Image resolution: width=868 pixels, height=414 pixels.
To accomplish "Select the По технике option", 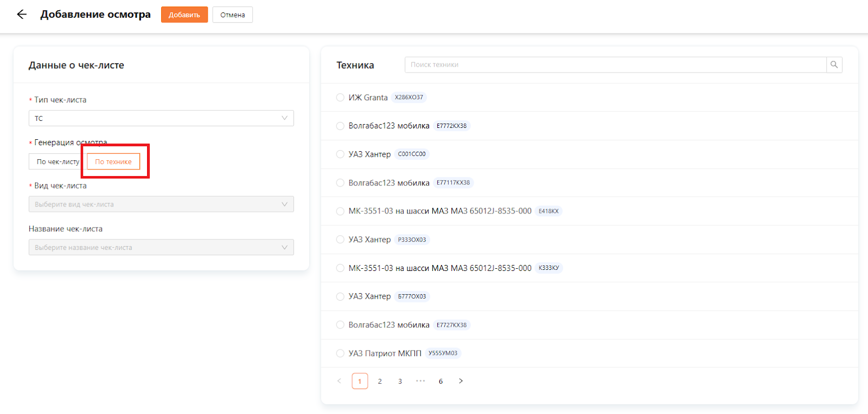I will [113, 161].
